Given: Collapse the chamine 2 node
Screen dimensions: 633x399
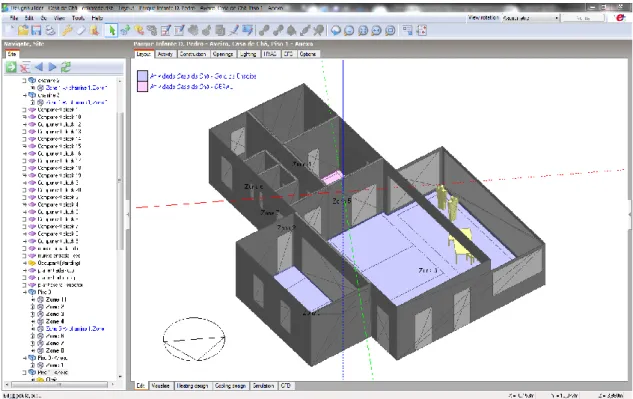Looking at the screenshot, I should (x=25, y=95).
